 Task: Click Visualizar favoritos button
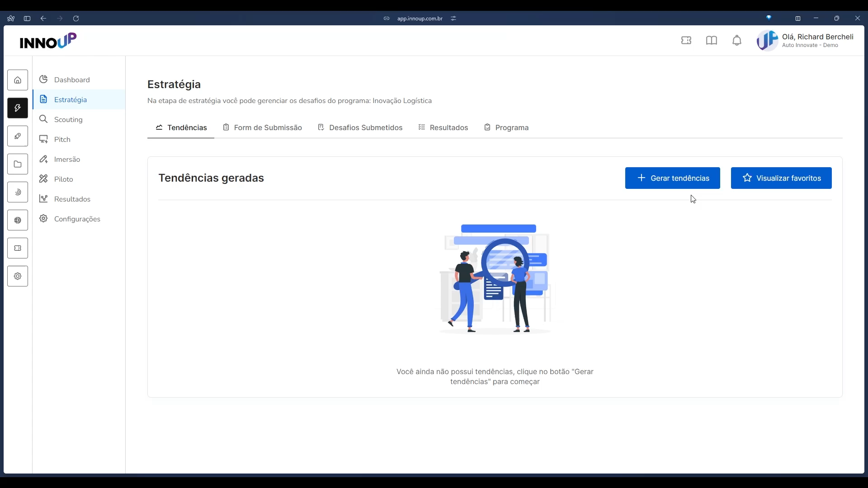[x=781, y=178]
